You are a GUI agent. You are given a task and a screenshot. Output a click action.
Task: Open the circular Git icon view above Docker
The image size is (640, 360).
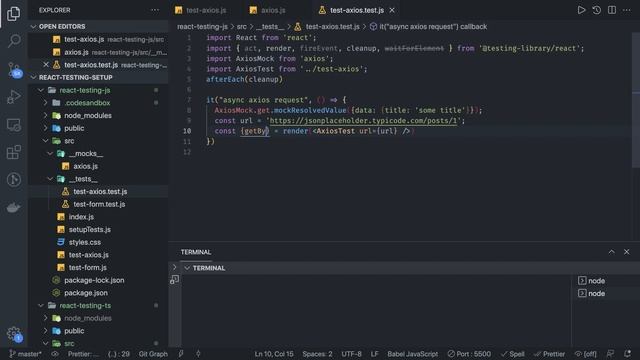[x=13, y=180]
